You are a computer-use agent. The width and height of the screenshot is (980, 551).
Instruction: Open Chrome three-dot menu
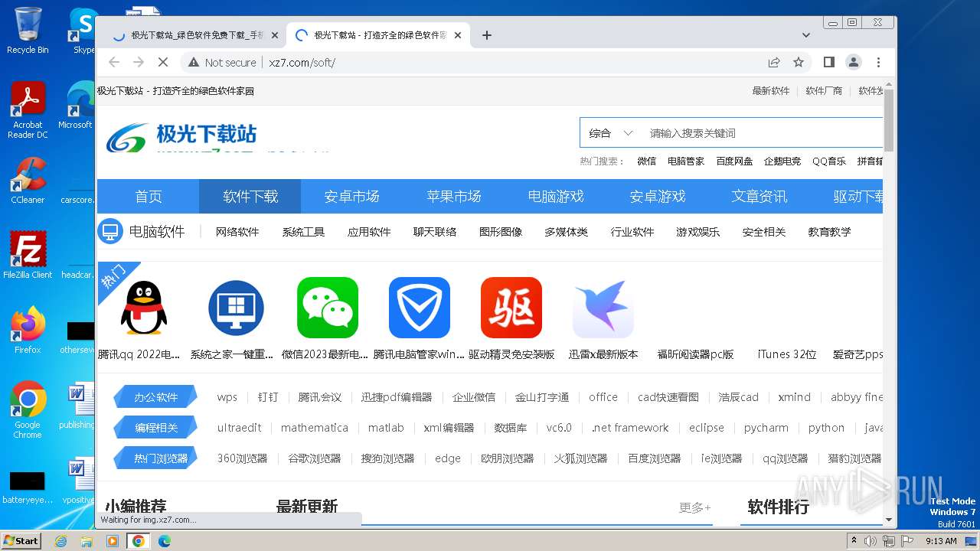878,62
